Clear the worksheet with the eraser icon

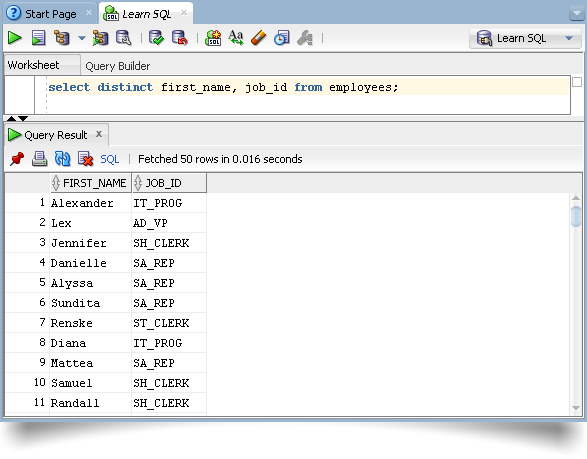(259, 38)
